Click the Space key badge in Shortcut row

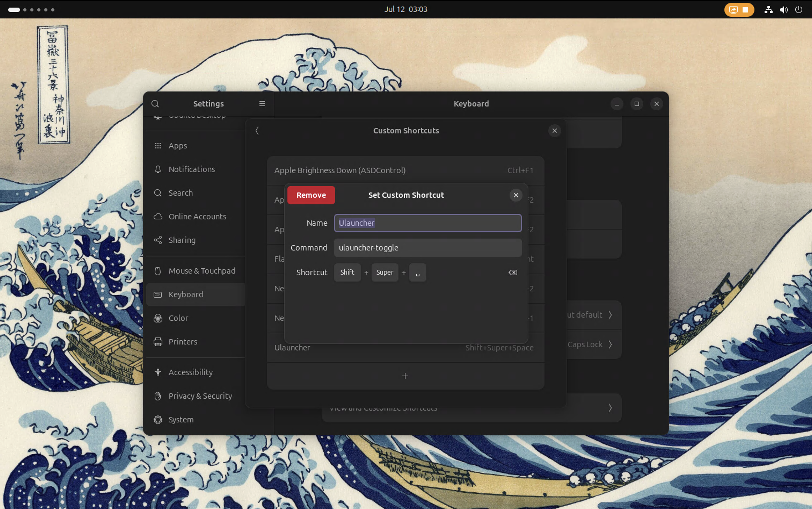click(418, 272)
